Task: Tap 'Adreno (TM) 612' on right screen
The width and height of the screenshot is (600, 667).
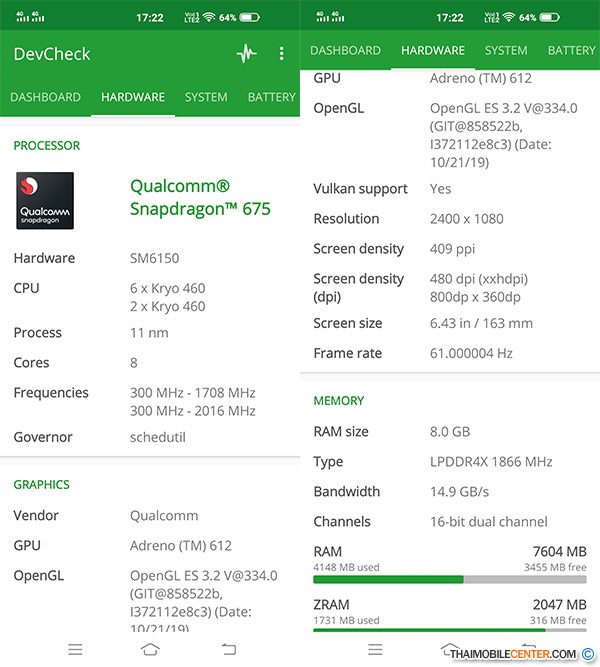Action: coord(481,78)
